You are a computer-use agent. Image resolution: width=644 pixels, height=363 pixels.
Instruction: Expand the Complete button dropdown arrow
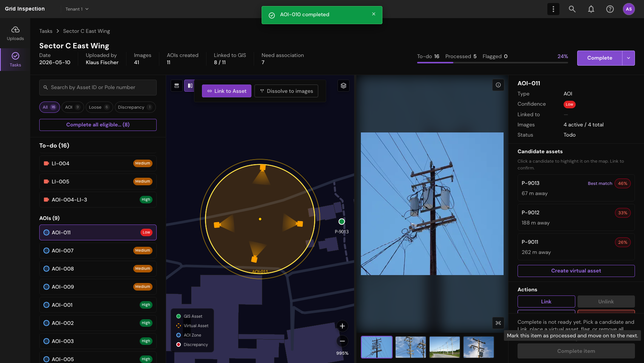point(629,58)
